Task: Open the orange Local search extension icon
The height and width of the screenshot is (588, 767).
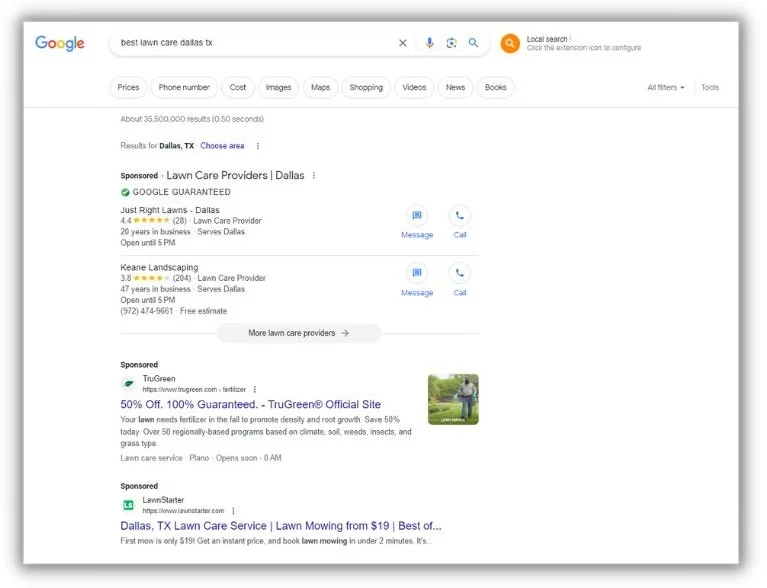Action: coord(510,44)
